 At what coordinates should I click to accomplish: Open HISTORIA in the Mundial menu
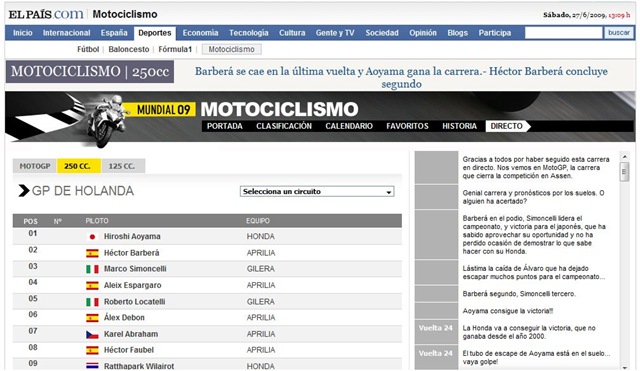pyautogui.click(x=460, y=126)
